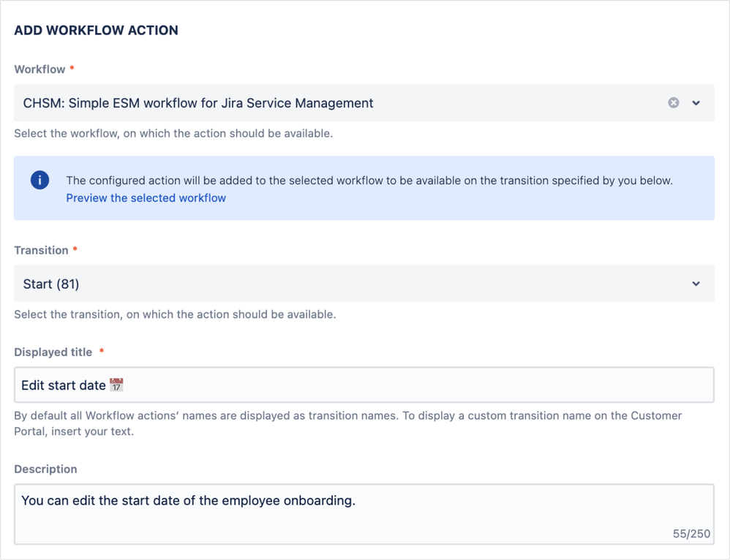Expand the Workflow dropdown chevron
730x560 pixels.
(x=696, y=103)
